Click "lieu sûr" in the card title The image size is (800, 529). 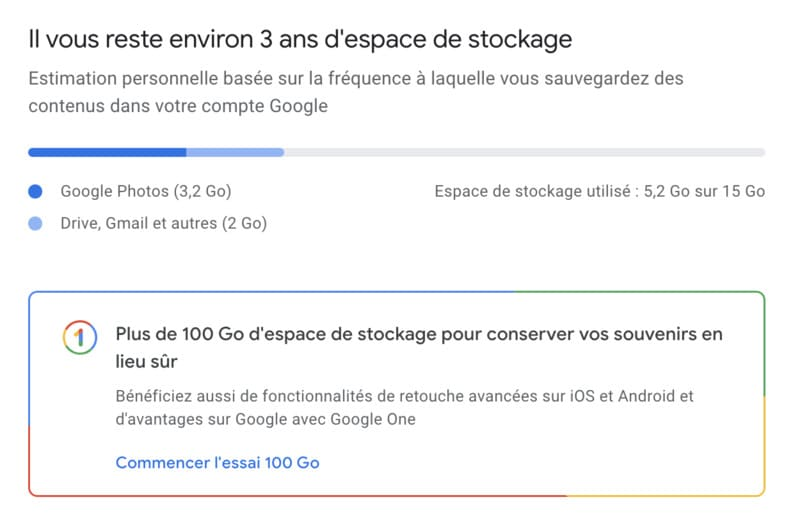coord(151,359)
